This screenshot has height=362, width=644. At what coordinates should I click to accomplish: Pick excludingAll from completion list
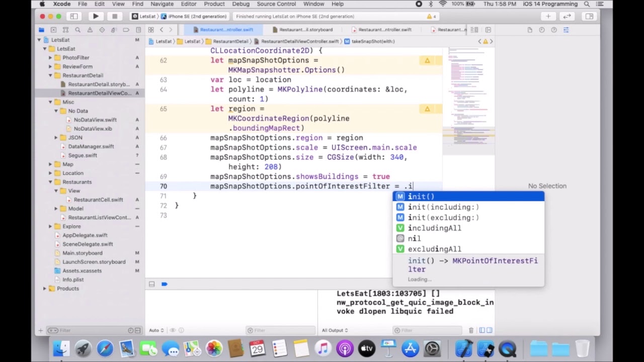coord(468,249)
